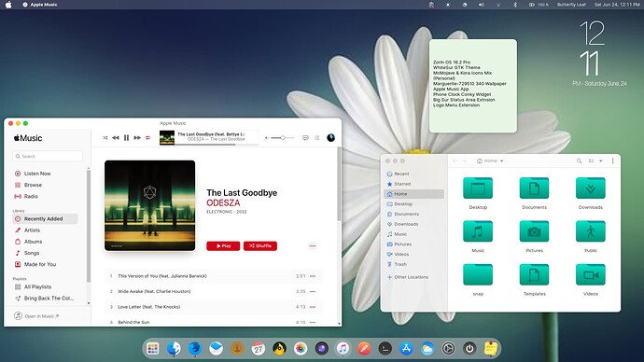This screenshot has height=362, width=644.
Task: Open the snap folder in Files
Action: click(x=478, y=274)
